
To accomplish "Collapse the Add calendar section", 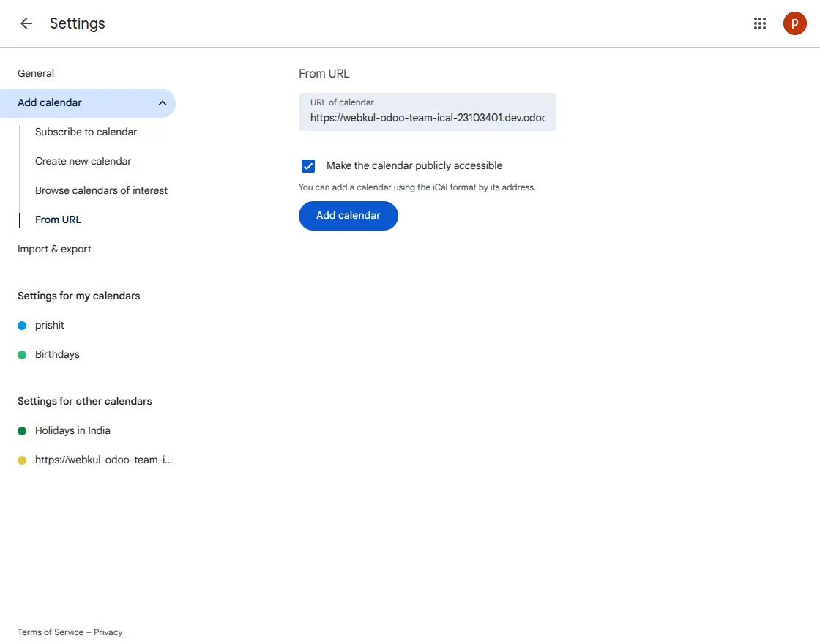I will point(162,104).
